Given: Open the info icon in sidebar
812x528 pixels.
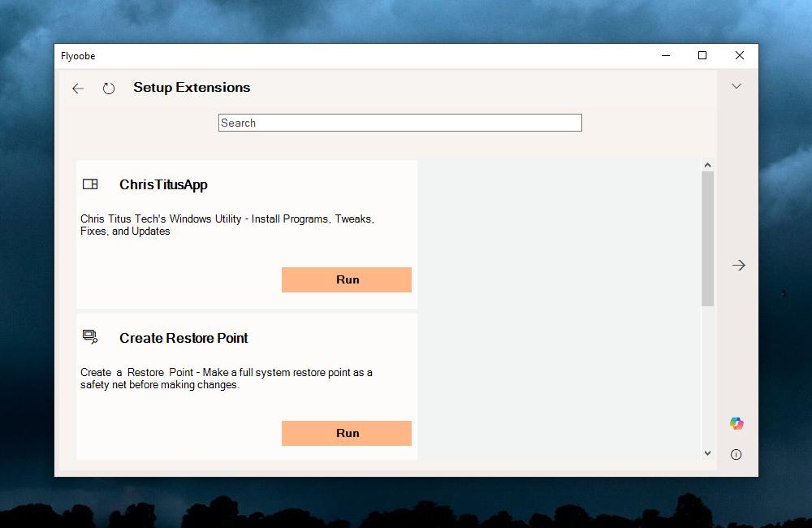Looking at the screenshot, I should tap(736, 454).
